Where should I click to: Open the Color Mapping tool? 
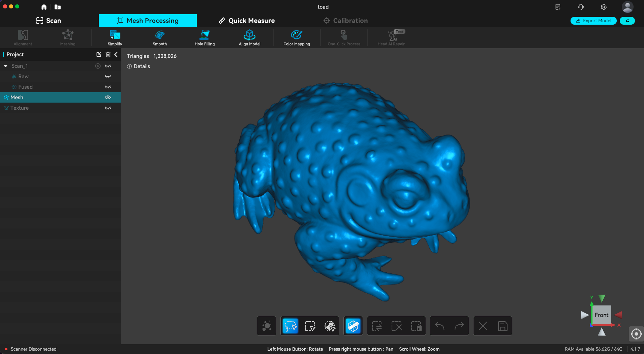[x=297, y=37]
